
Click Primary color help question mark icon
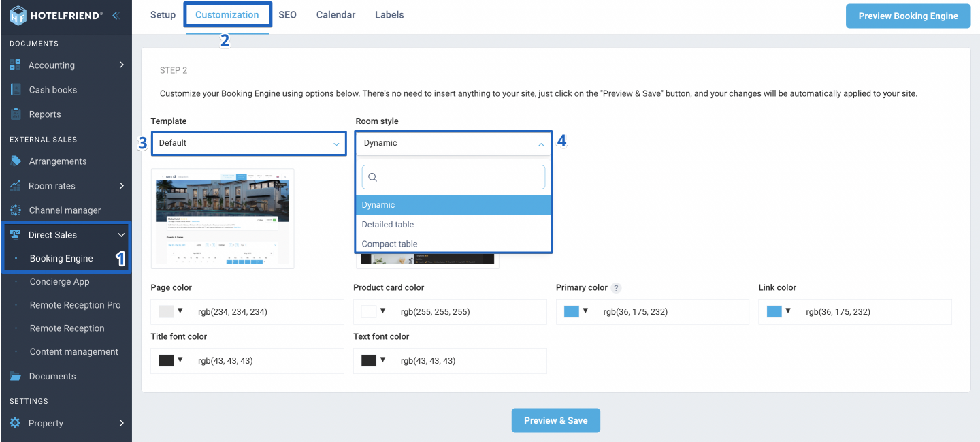pos(616,288)
